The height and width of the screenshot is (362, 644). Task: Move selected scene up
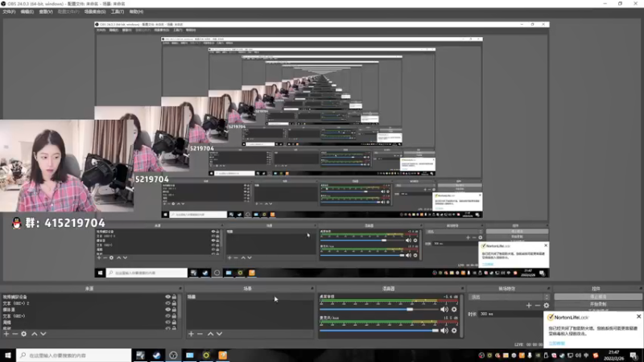(210, 334)
